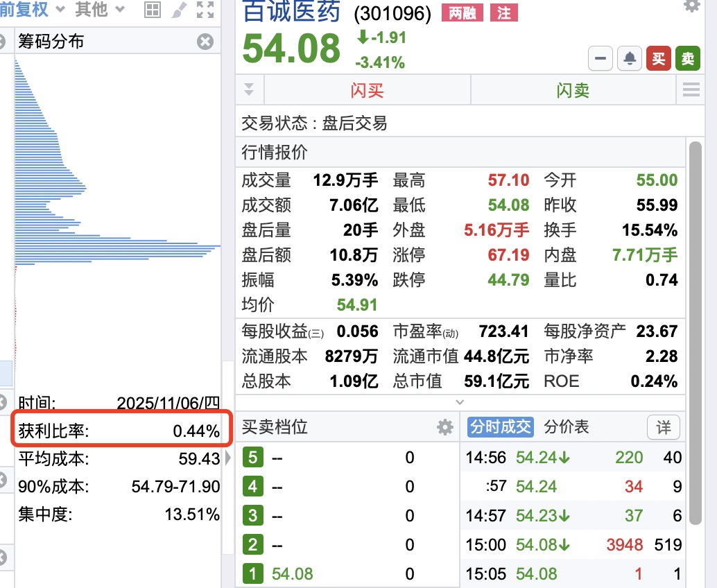The image size is (717, 588).
Task: Close the 筹码分布 panel
Action: coord(205,42)
